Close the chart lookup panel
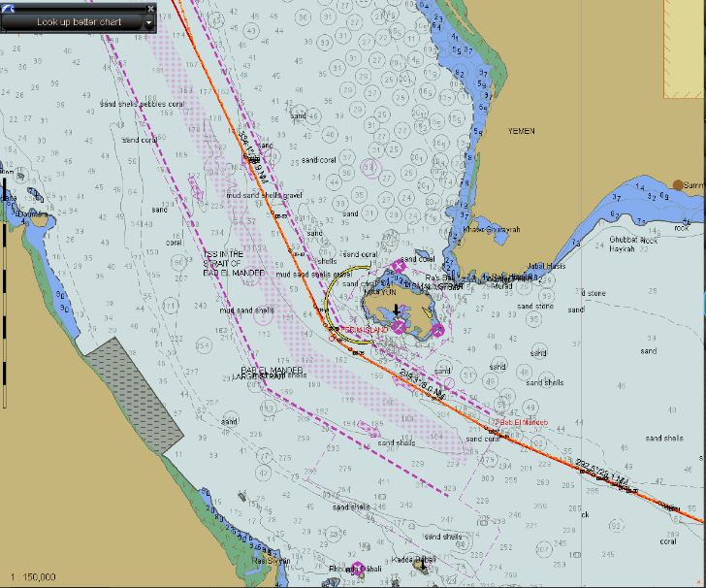Screen dimensions: 706x588 pos(150,8)
